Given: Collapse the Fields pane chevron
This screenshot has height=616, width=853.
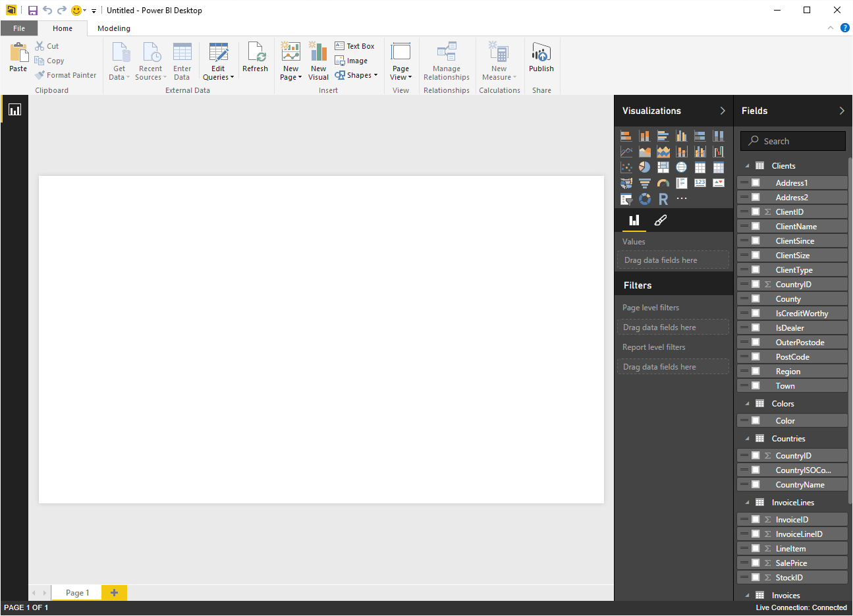Looking at the screenshot, I should pos(842,111).
